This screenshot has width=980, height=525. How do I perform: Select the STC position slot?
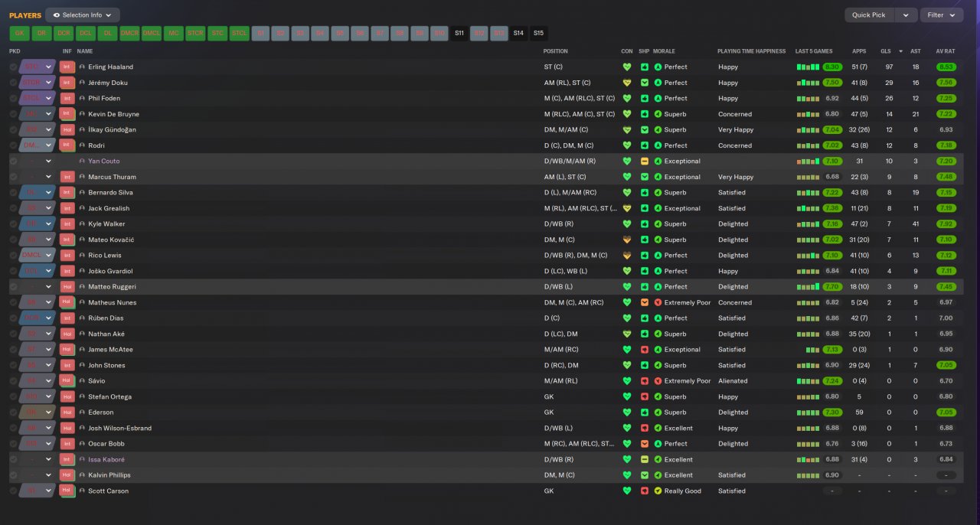click(x=217, y=33)
